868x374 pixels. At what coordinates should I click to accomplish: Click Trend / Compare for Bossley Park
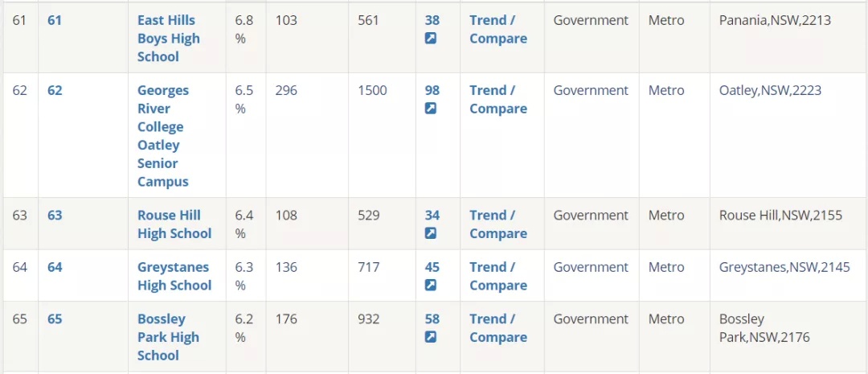click(497, 328)
